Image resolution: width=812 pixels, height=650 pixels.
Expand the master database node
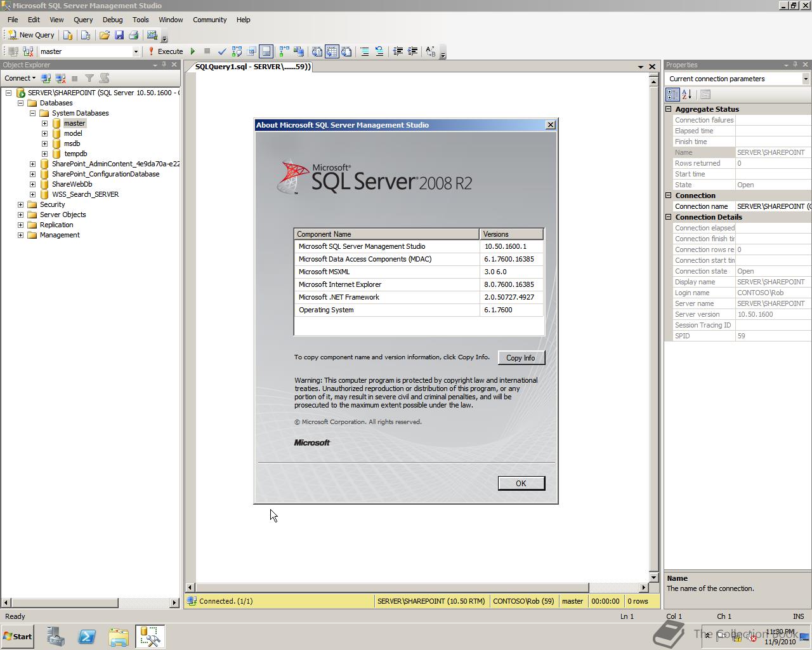[44, 123]
